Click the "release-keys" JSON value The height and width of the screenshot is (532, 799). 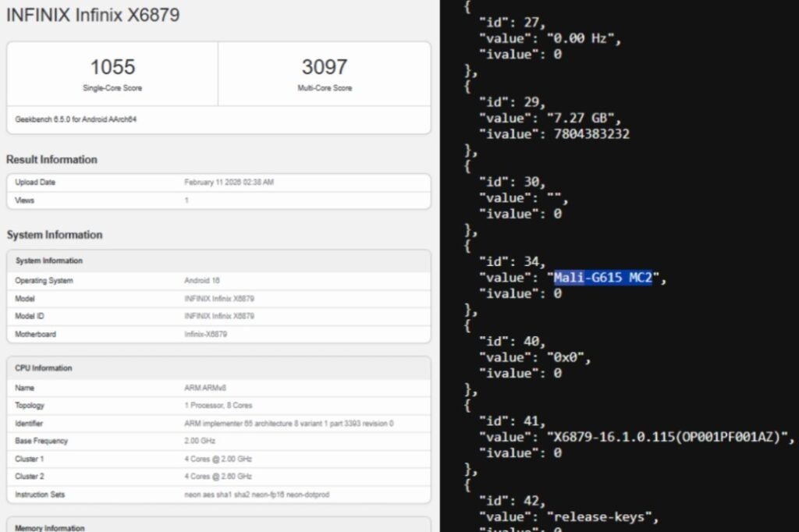(x=601, y=516)
